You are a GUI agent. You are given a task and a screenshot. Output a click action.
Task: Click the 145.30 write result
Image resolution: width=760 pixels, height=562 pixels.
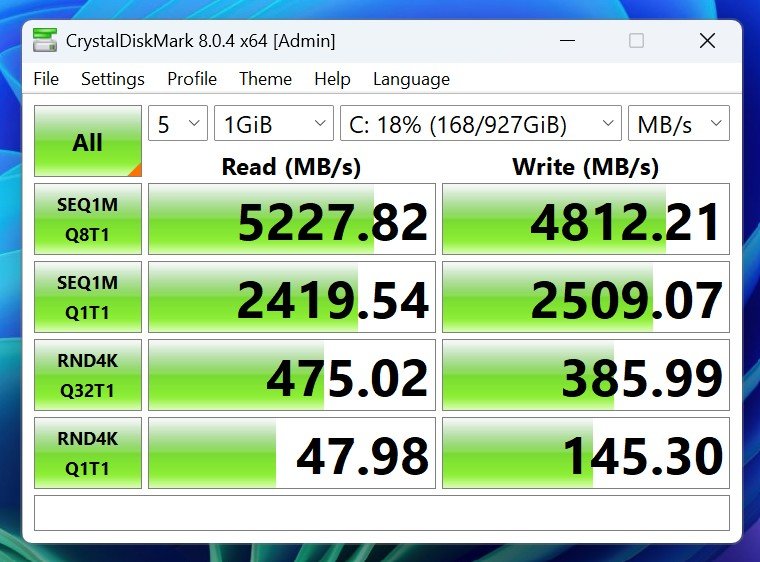[586, 453]
